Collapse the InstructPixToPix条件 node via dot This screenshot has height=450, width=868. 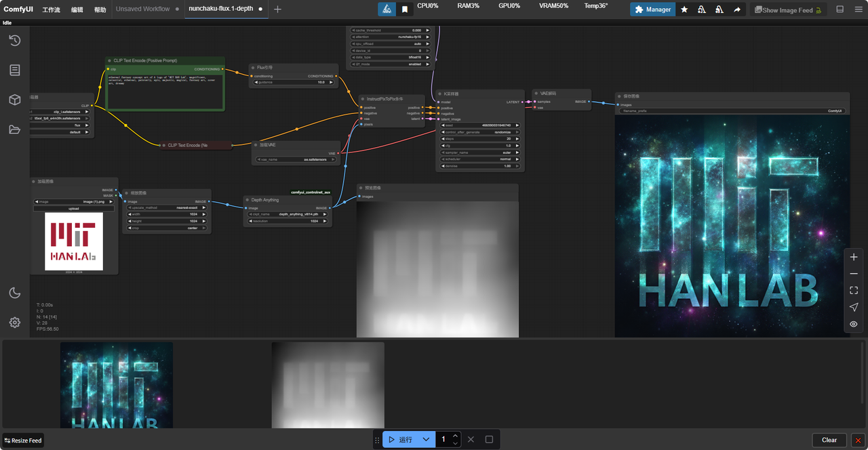click(x=363, y=98)
